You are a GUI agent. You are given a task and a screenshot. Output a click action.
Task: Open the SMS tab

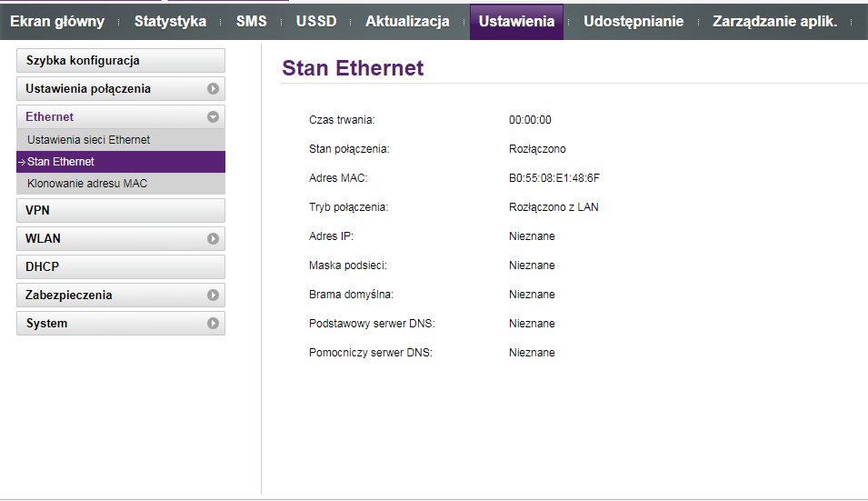click(x=251, y=22)
